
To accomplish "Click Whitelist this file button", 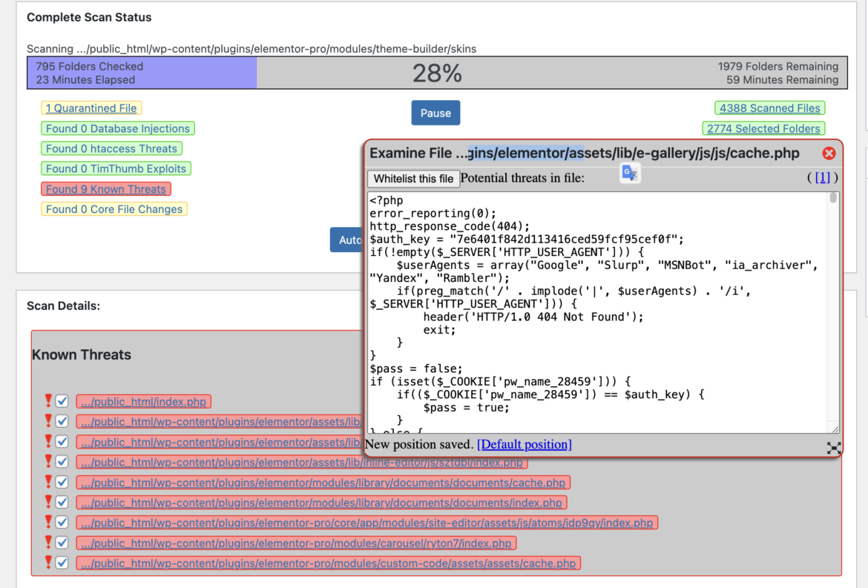I will coord(413,179).
